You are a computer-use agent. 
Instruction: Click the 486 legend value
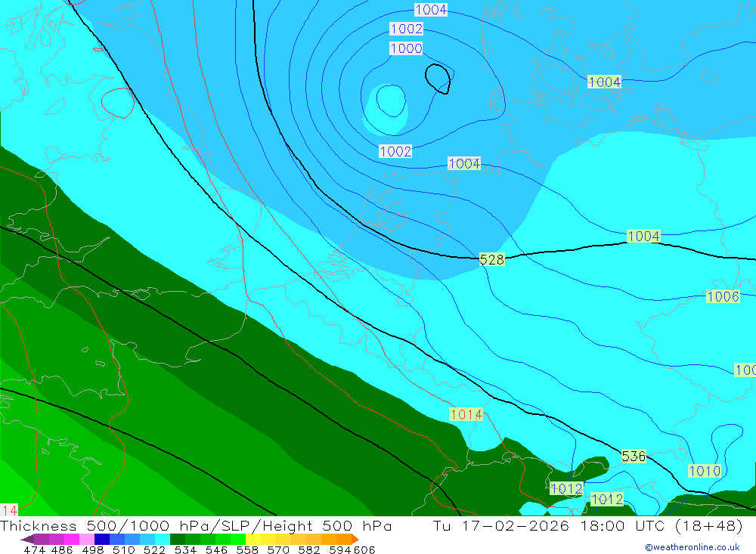[62, 549]
